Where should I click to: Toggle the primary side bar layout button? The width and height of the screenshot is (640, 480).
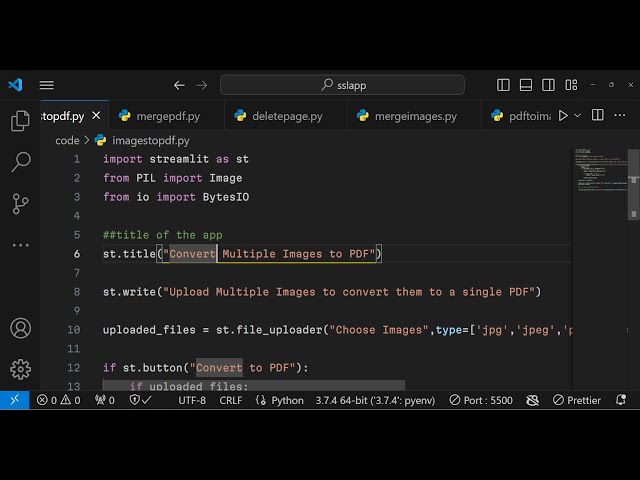pos(504,85)
